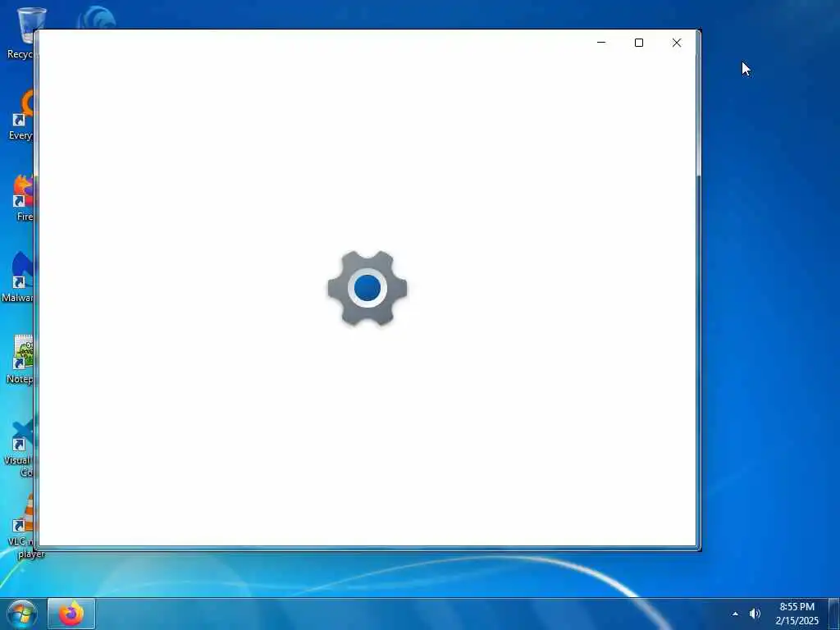
Task: Minimize the Settings window
Action: click(601, 43)
